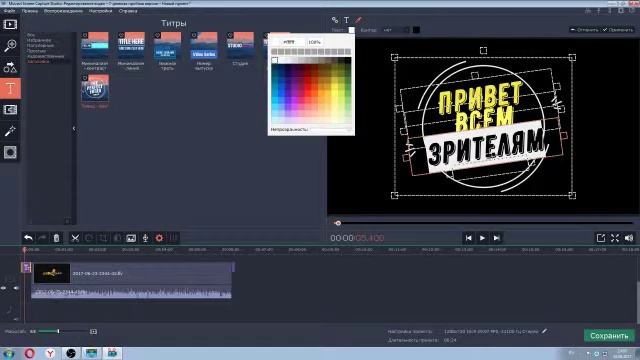Export preview to separate window
Image resolution: width=640 pixels, height=360 pixels.
click(x=600, y=238)
